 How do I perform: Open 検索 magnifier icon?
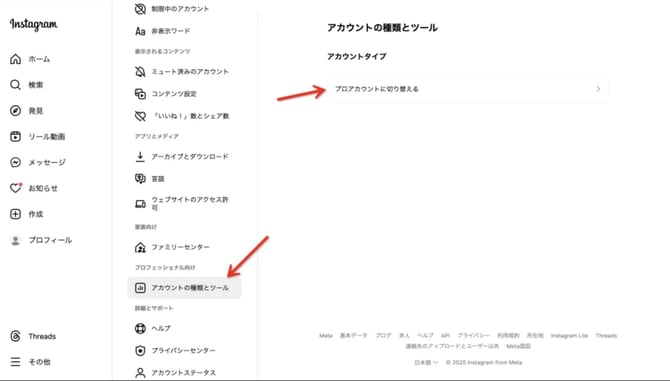pyautogui.click(x=15, y=85)
